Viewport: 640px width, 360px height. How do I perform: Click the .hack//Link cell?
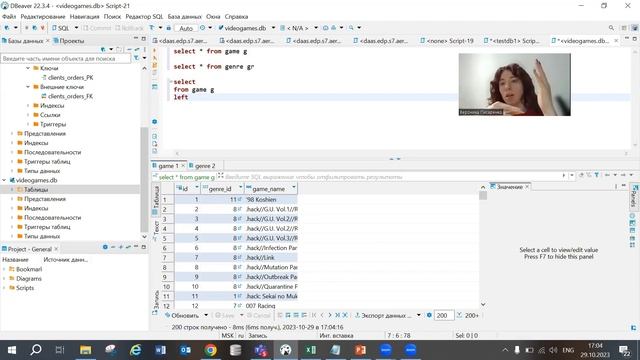coord(271,258)
